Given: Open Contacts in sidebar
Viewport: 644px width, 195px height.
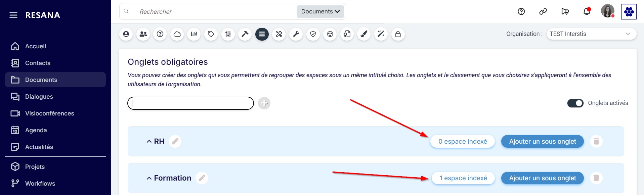Looking at the screenshot, I should 55,63.
